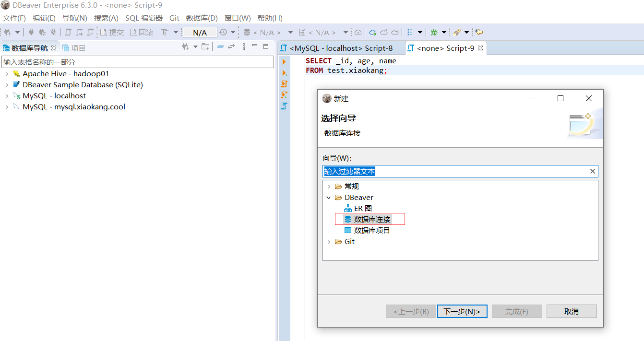
Task: Click the Connect plug icon in main toolbar
Action: tap(31, 32)
